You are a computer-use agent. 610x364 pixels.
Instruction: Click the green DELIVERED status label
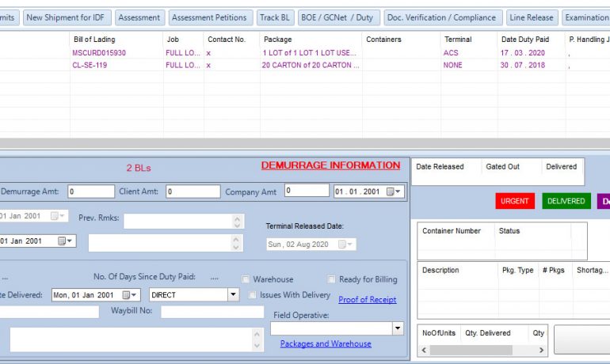[x=566, y=201]
